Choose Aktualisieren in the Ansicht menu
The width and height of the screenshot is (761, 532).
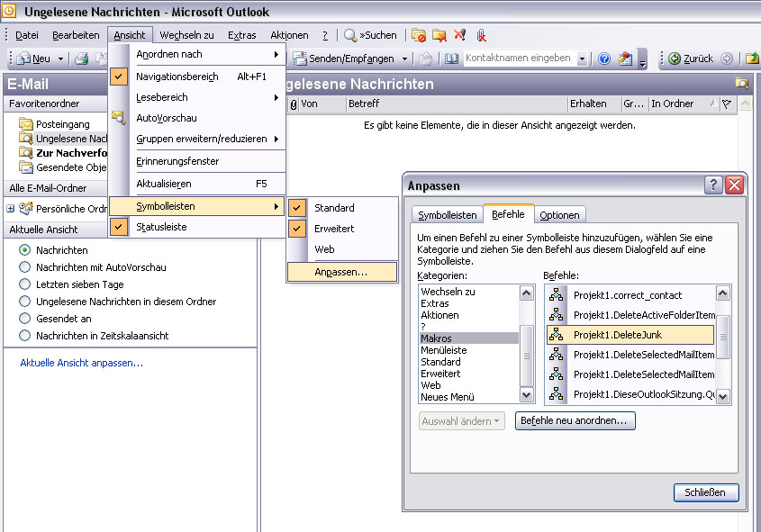(196, 184)
